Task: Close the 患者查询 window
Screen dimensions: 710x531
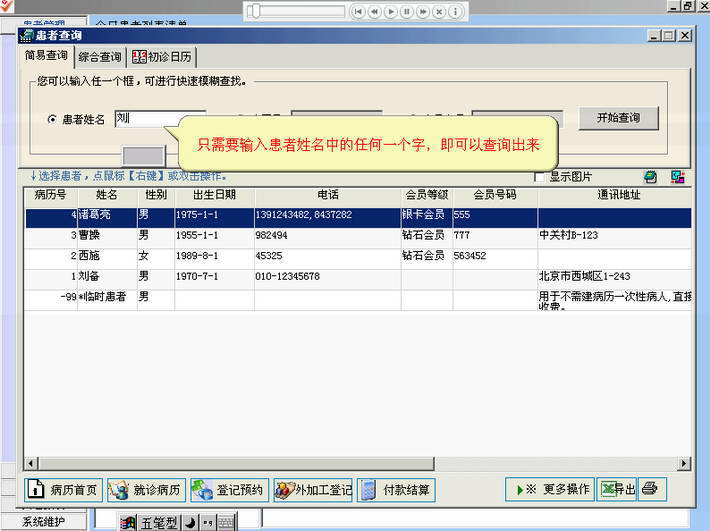Action: (x=686, y=35)
